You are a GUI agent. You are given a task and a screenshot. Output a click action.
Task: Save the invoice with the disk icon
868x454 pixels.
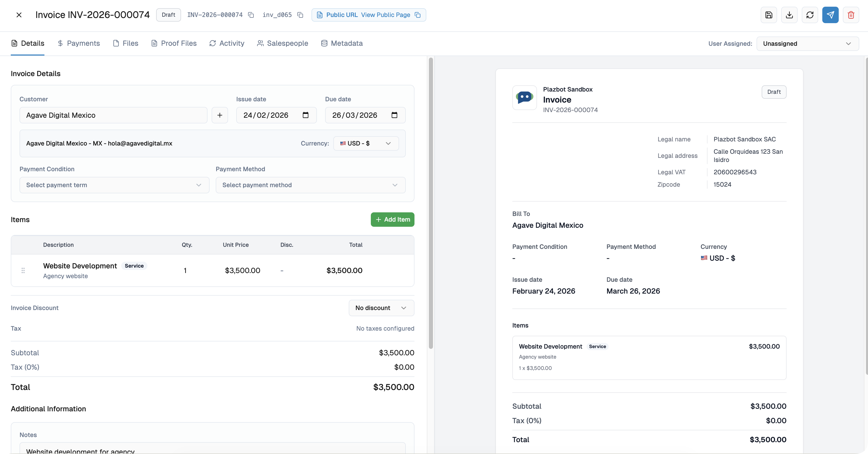pyautogui.click(x=769, y=15)
